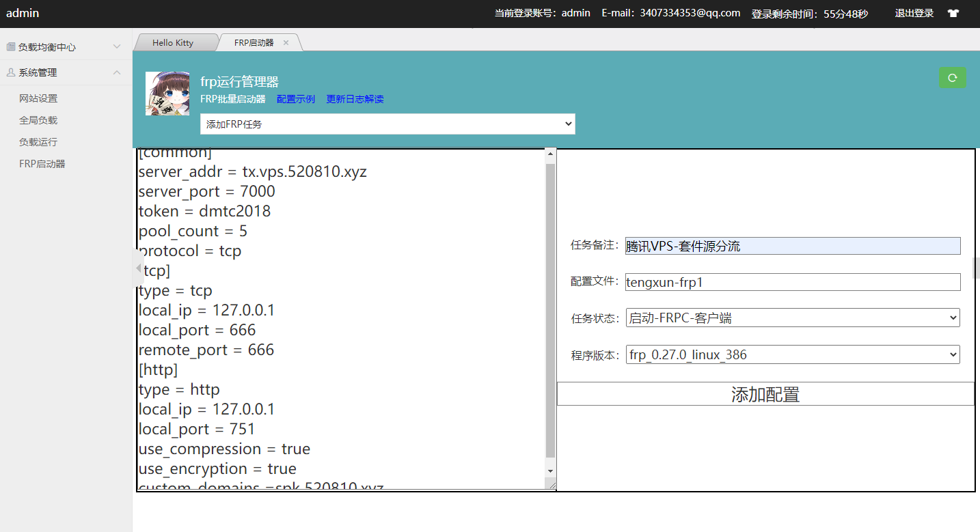Click the left collapse arrow beside the config editor
The image size is (980, 532).
[139, 268]
